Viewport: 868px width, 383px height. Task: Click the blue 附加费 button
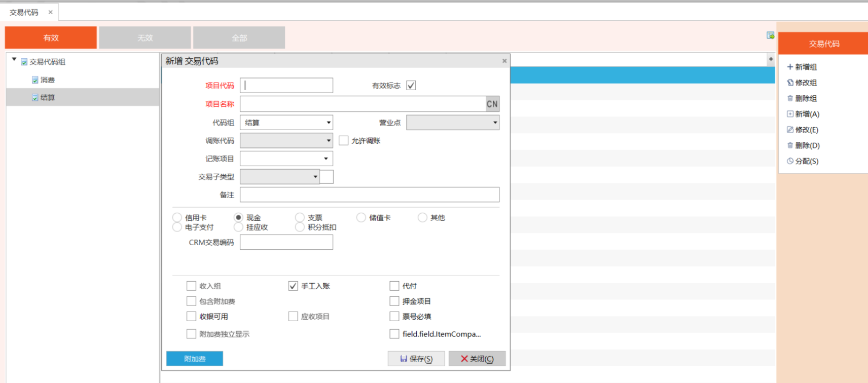pyautogui.click(x=195, y=359)
